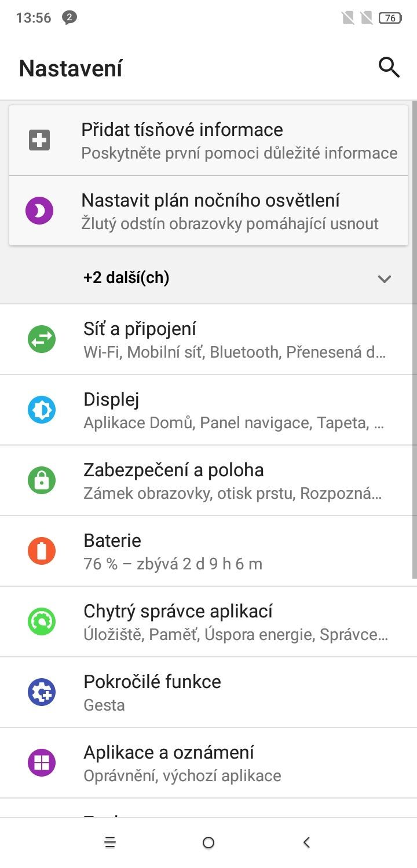Select the Baterie settings entry
Screen dimensions: 417x868
[x=209, y=550]
